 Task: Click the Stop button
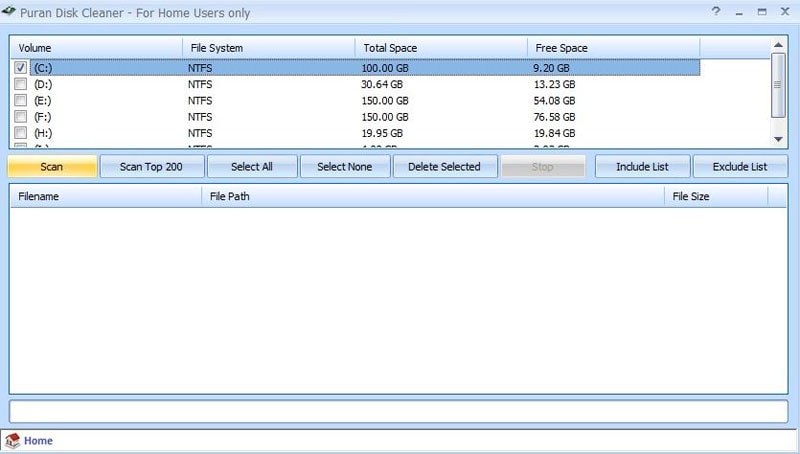coord(543,167)
